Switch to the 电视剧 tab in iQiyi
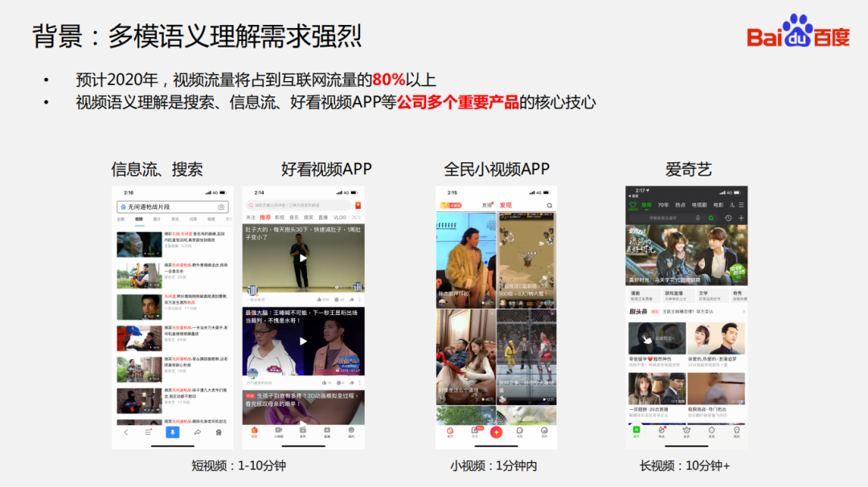The image size is (868, 487). (x=699, y=205)
